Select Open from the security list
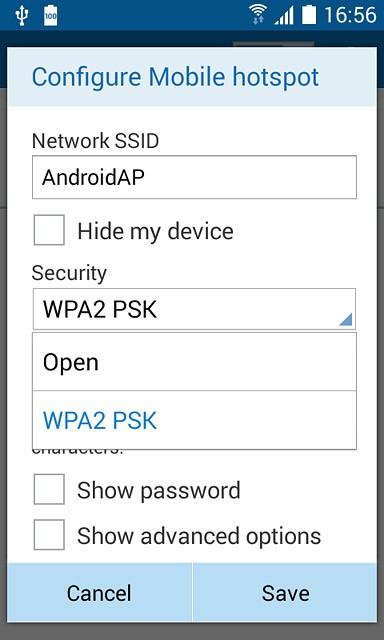This screenshot has width=384, height=640. click(194, 362)
